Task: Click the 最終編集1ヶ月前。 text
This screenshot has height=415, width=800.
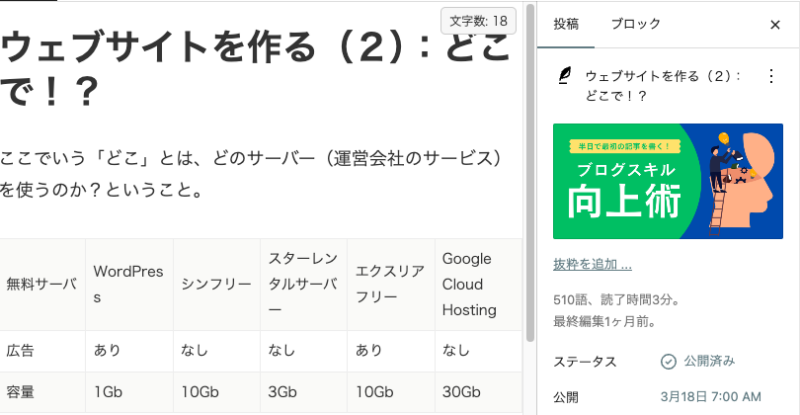Action: click(605, 322)
